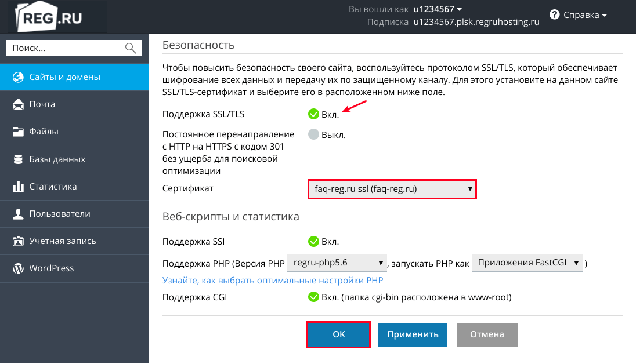Toggle the Поддержка SSL/TLS checkbox
Image resolution: width=636 pixels, height=364 pixels.
(313, 114)
